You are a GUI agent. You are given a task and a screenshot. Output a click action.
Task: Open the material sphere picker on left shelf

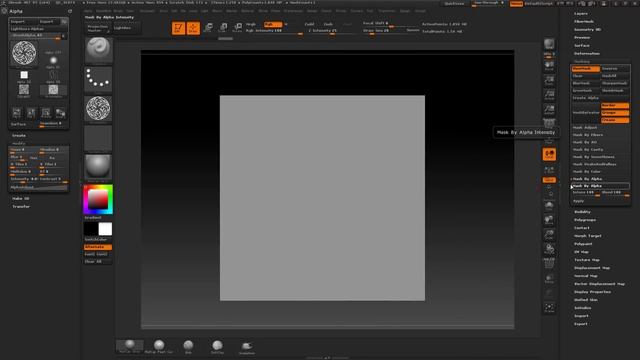tap(98, 167)
